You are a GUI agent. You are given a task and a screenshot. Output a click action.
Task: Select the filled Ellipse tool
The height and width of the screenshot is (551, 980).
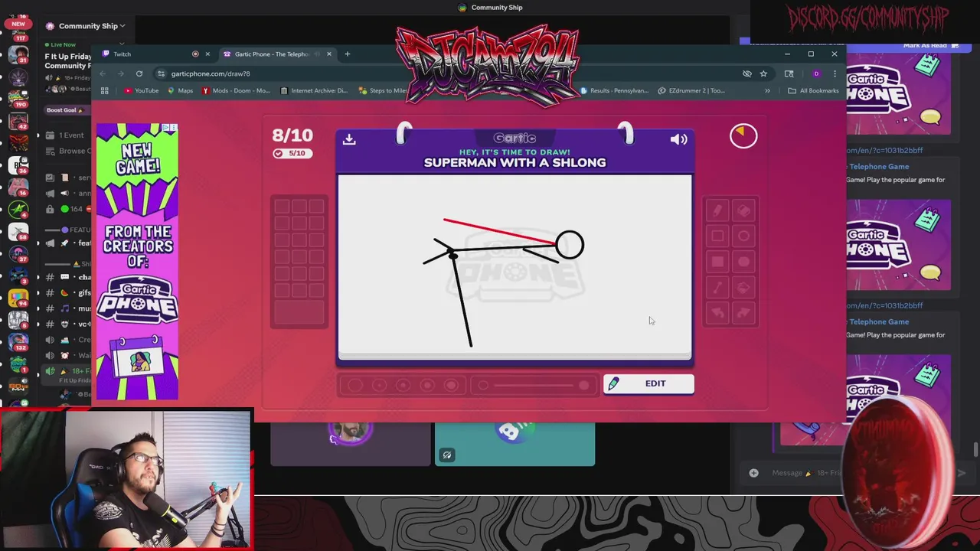coord(743,262)
